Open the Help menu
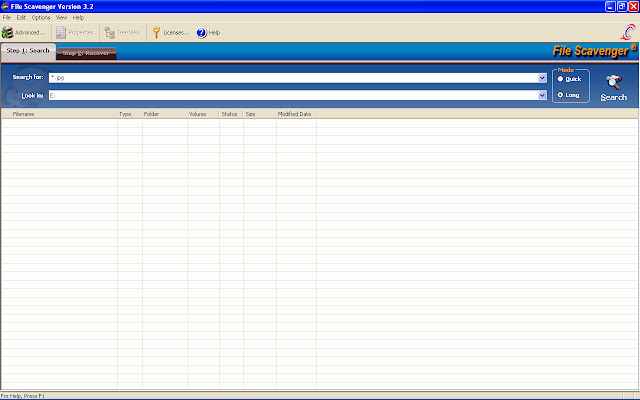This screenshot has width=640, height=400. [78, 18]
